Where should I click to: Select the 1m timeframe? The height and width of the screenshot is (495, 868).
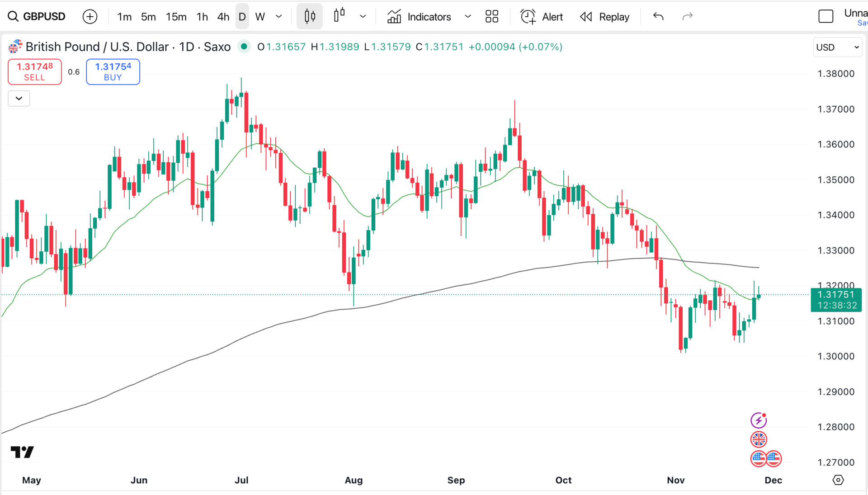coord(124,17)
